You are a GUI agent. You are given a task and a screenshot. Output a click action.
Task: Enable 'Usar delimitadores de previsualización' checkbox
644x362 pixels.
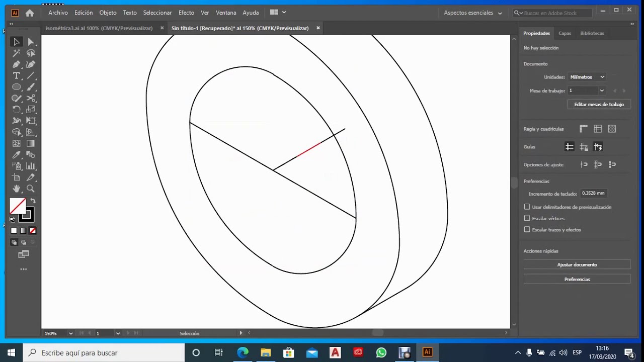point(527,207)
